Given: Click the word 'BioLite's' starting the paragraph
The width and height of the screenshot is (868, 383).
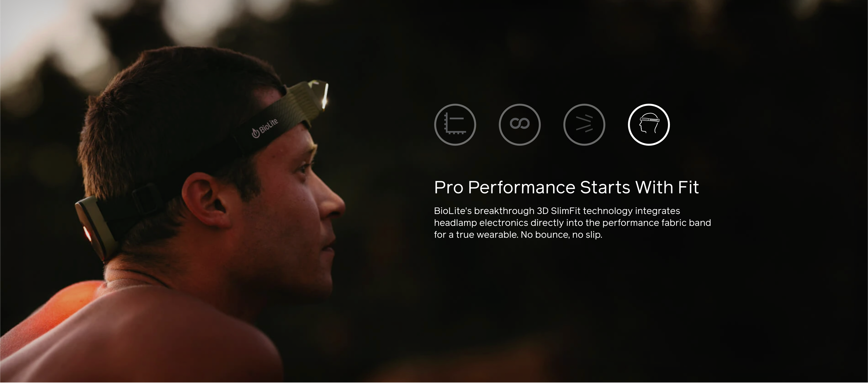Looking at the screenshot, I should pos(453,211).
